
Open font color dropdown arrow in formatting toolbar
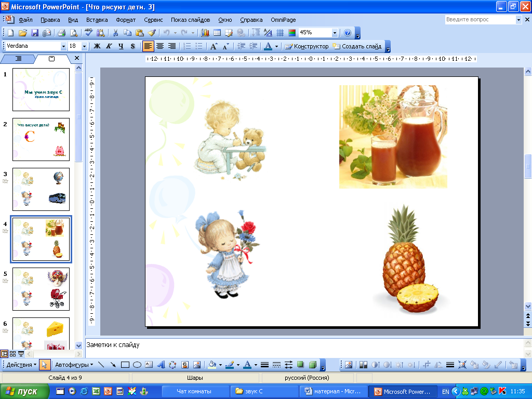click(x=276, y=46)
